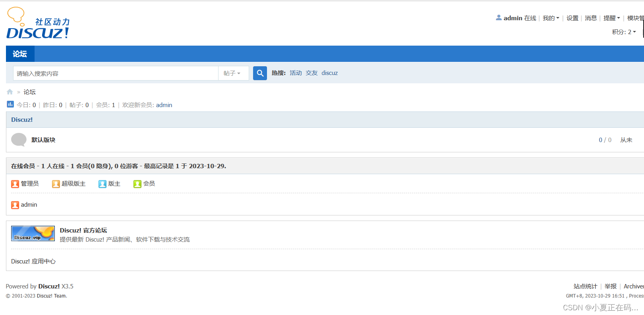Click the 会员 legend icon
The width and height of the screenshot is (644, 315).
(x=137, y=184)
